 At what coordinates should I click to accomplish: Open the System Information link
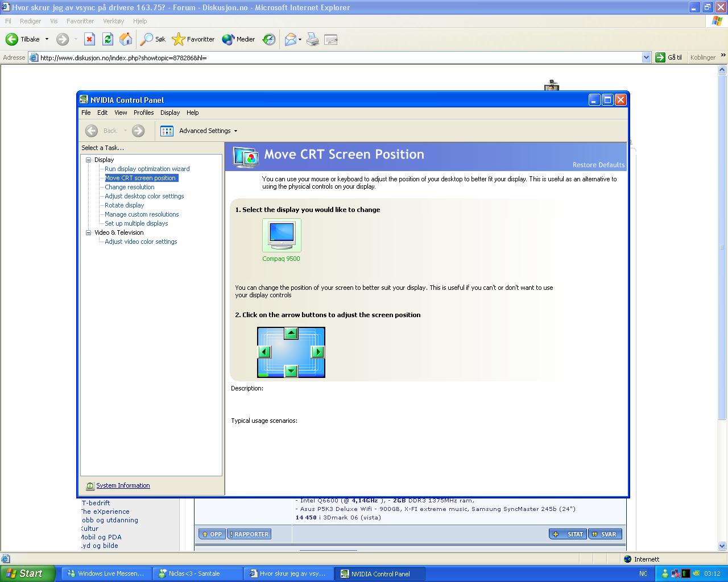(x=123, y=486)
